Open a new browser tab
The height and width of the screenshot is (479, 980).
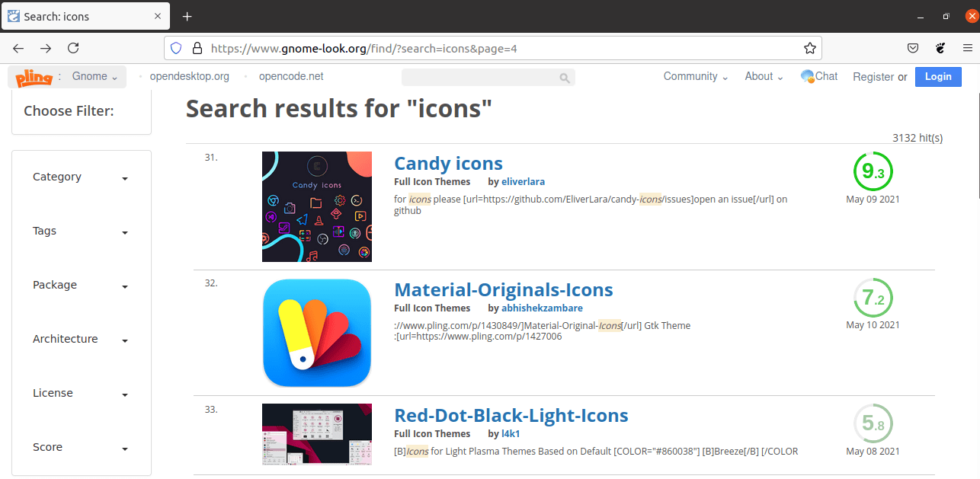pyautogui.click(x=187, y=16)
